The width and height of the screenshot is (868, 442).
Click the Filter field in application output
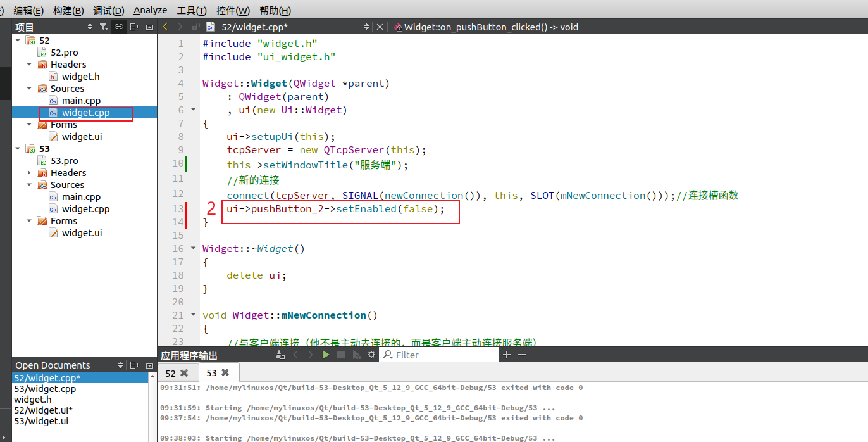point(440,355)
